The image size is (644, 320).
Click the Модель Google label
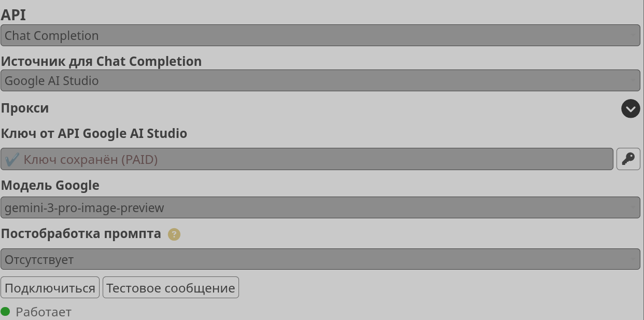(50, 185)
